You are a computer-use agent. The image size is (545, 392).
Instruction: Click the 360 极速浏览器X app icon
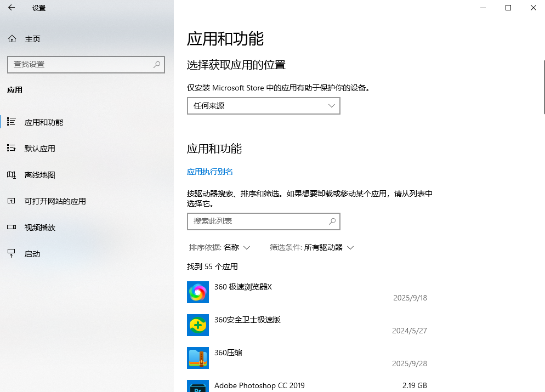(197, 292)
